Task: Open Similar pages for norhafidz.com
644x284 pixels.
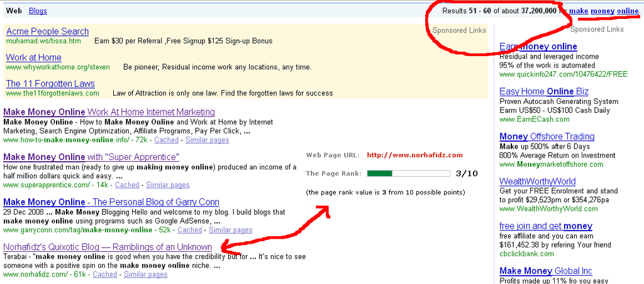Action: [146, 275]
